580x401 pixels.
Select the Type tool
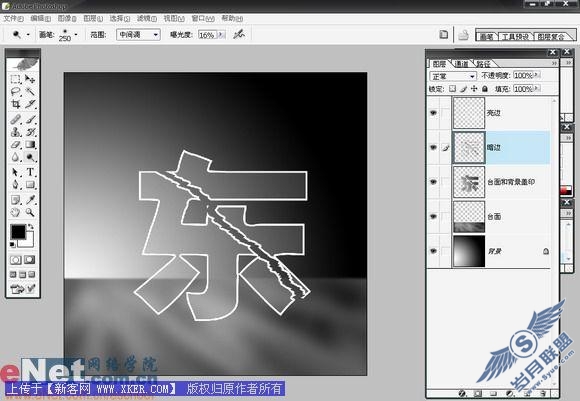click(x=30, y=172)
